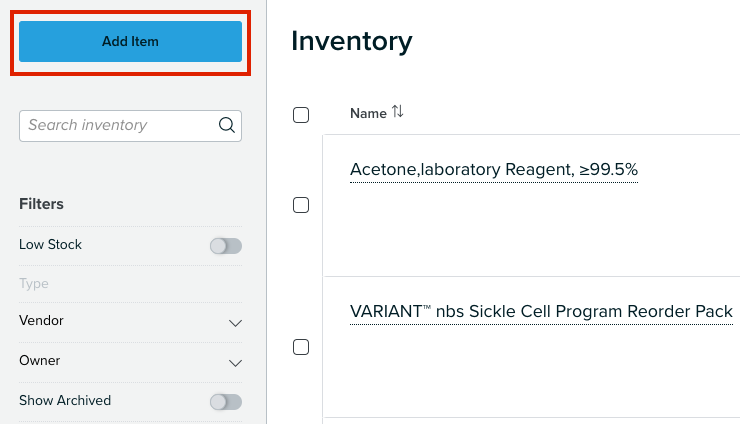Sort using the Name column arrows icon
This screenshot has width=740, height=424.
point(398,112)
